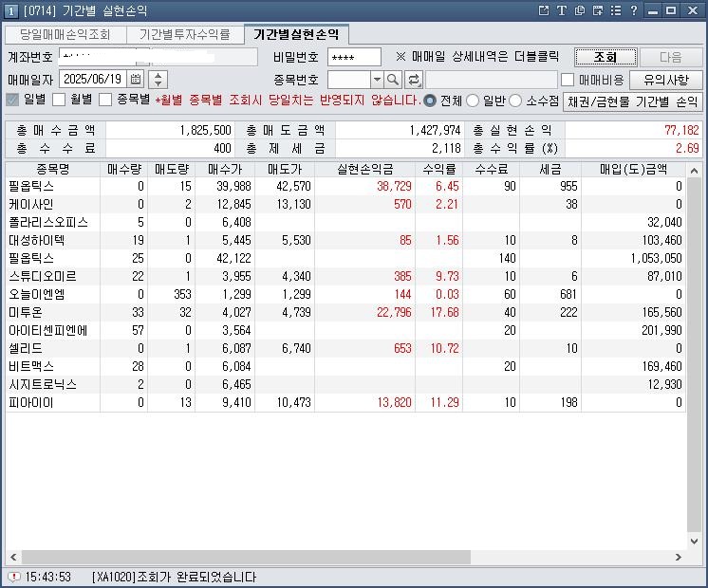Click the 매수가 column header
The height and width of the screenshot is (588, 708).
[225, 169]
